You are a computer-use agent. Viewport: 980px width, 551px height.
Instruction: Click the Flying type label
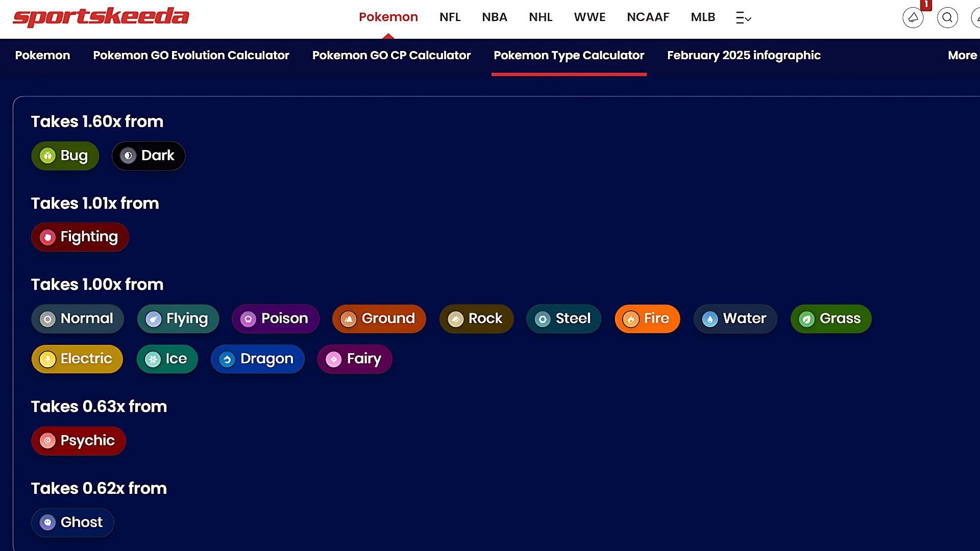[187, 319]
